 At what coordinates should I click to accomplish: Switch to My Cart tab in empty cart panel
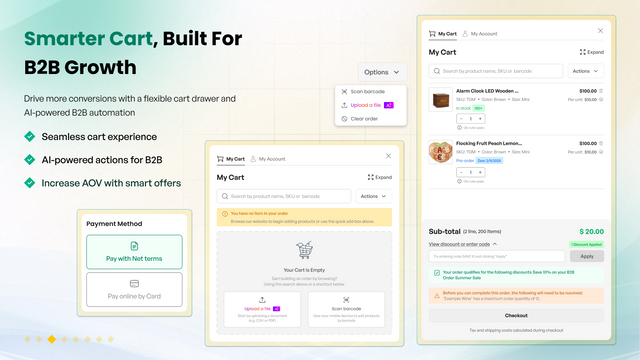click(231, 159)
